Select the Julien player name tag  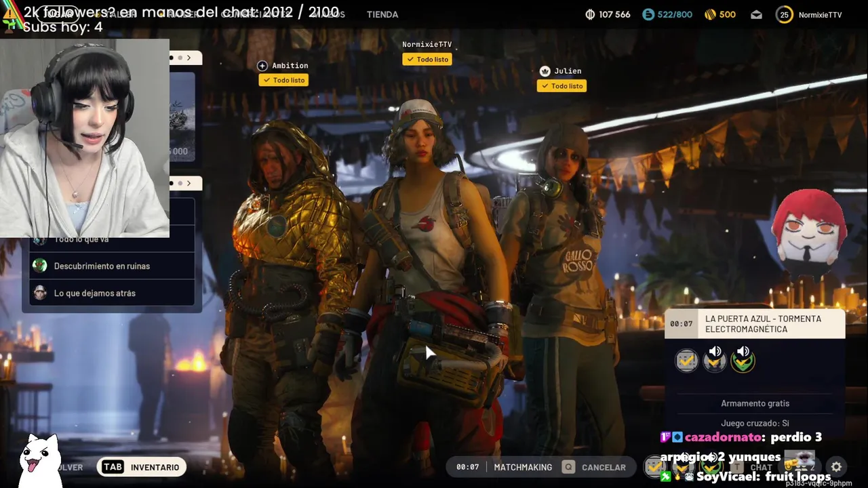click(x=568, y=71)
